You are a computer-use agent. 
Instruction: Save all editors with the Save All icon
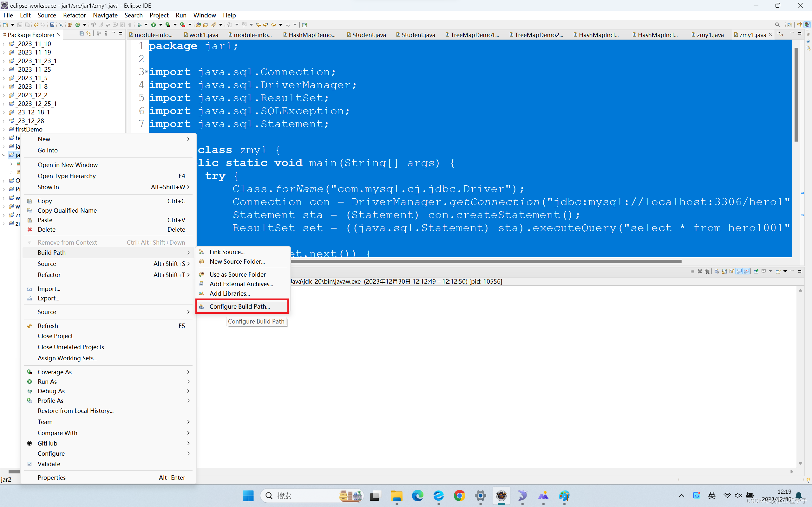tap(28, 24)
